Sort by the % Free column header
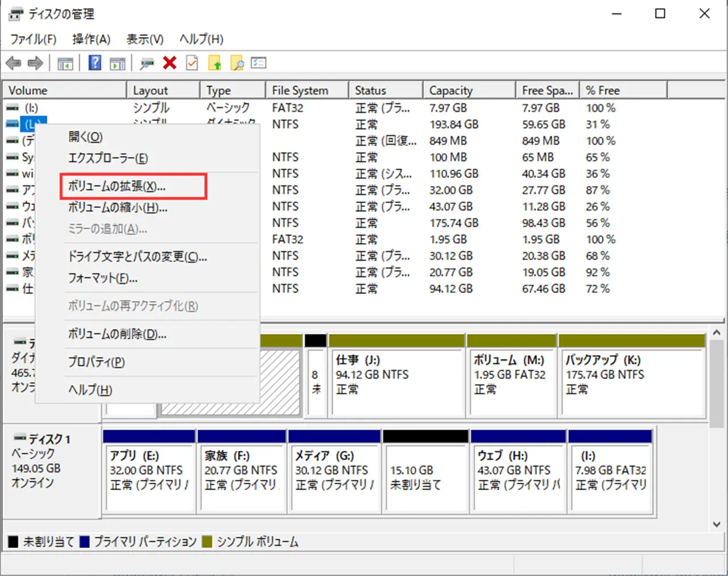 click(x=623, y=90)
